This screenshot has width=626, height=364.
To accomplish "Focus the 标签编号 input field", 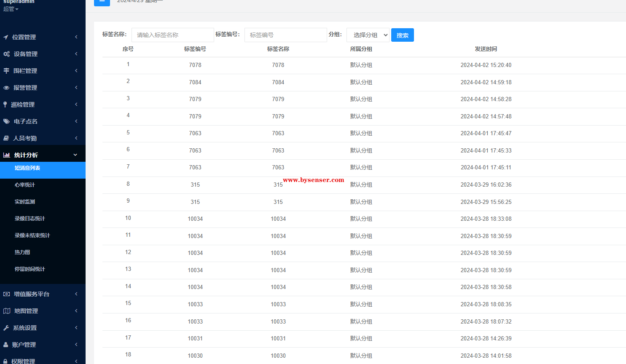I will [286, 35].
